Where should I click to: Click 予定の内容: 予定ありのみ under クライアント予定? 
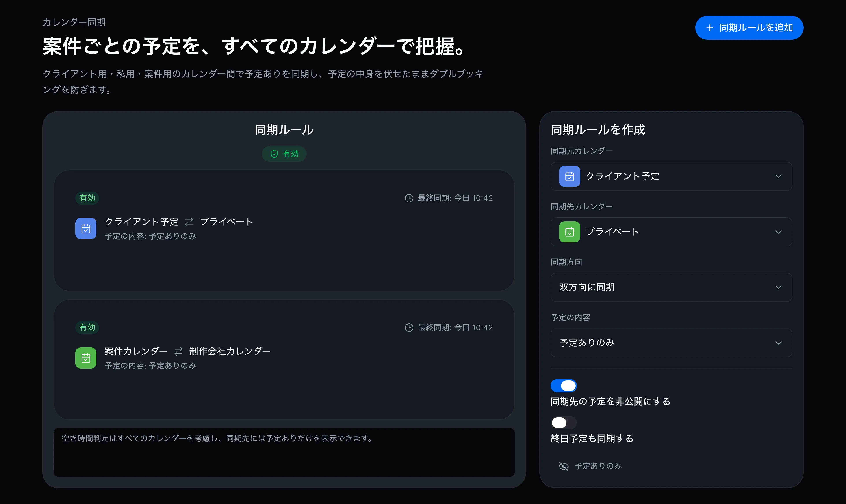pyautogui.click(x=150, y=236)
